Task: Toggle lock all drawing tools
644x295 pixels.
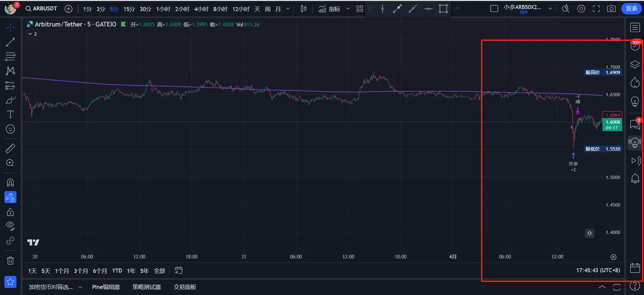Action: (10, 212)
